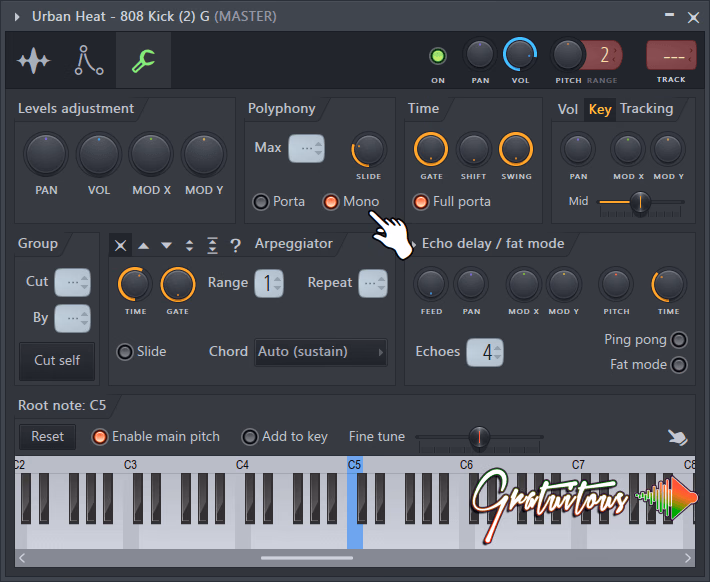Click the top channel VOL knob

520,55
